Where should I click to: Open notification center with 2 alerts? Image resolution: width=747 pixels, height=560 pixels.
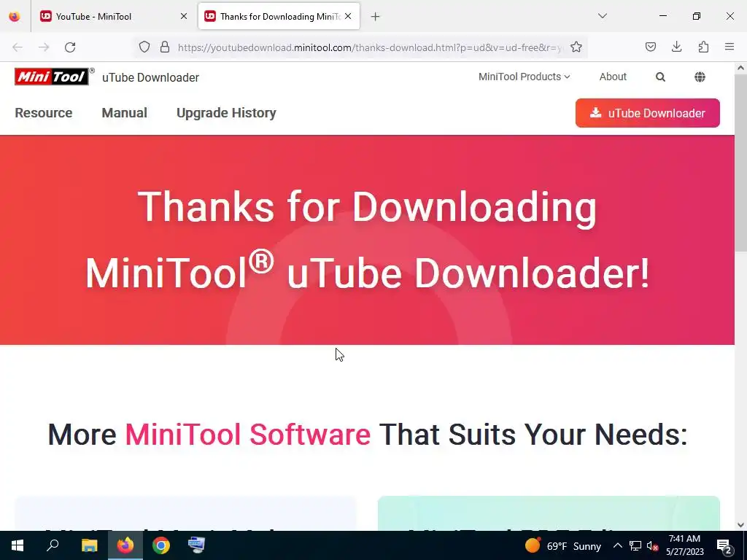724,546
